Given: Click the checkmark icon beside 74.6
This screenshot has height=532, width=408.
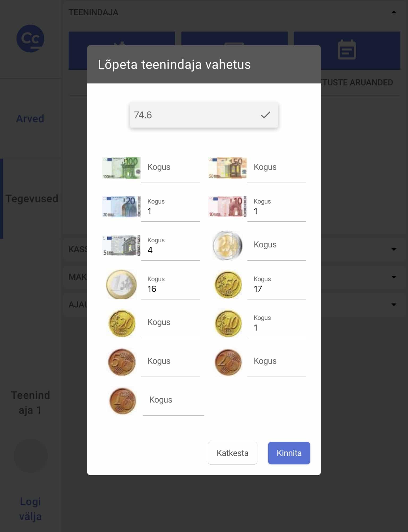Looking at the screenshot, I should [265, 115].
